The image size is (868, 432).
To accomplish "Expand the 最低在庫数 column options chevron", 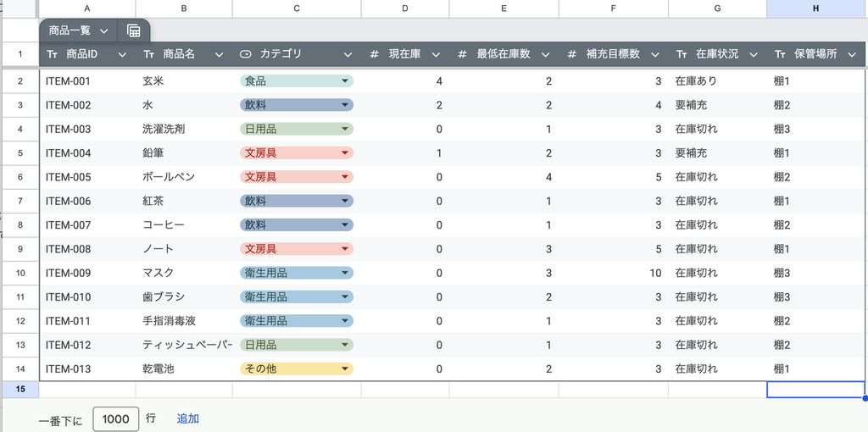I will tap(546, 55).
